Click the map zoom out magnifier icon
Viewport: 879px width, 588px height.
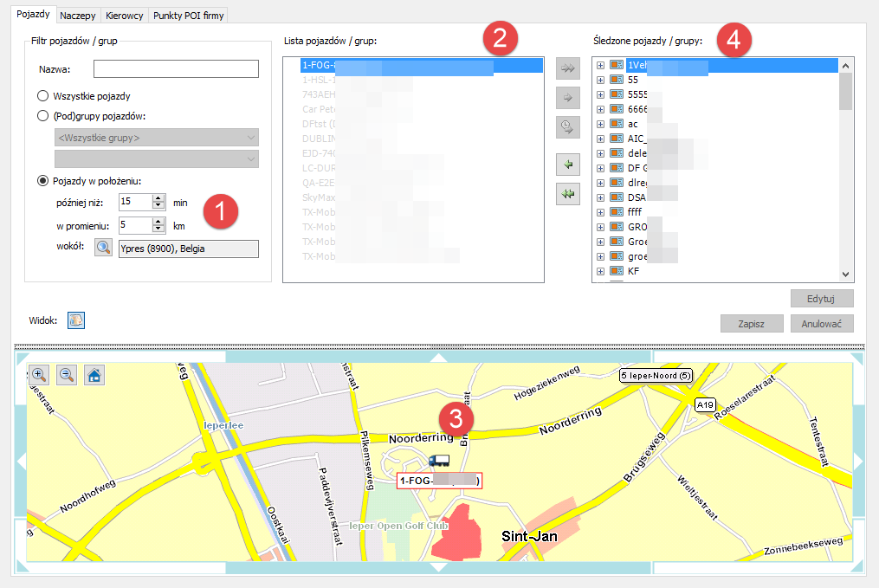(x=67, y=375)
